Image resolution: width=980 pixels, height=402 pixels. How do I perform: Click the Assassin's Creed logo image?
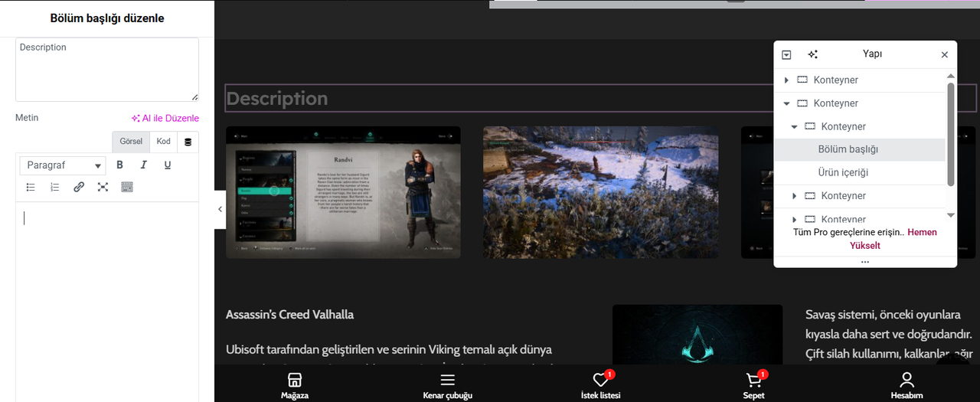(x=697, y=334)
